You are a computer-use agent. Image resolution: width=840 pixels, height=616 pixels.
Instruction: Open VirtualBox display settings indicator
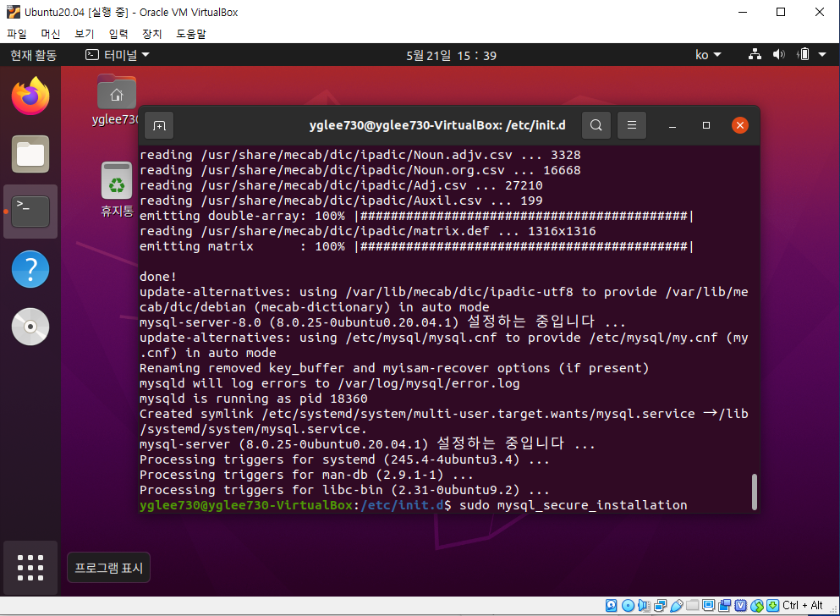tap(708, 605)
